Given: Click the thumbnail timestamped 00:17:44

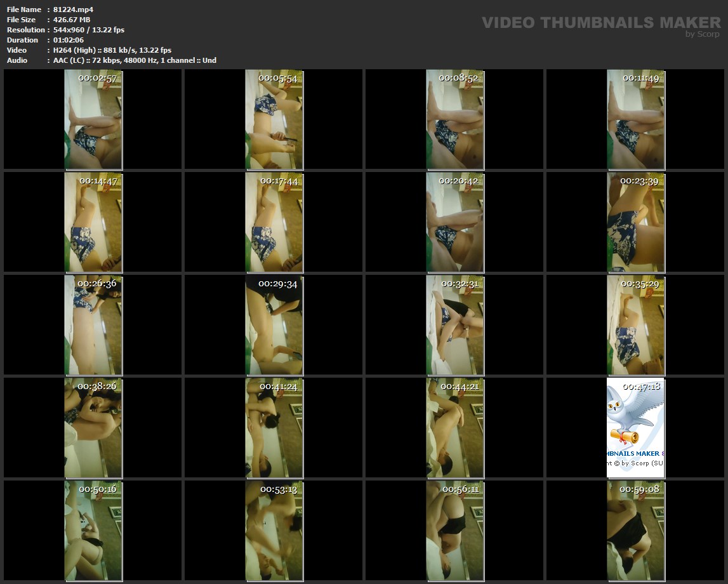Looking at the screenshot, I should (274, 222).
